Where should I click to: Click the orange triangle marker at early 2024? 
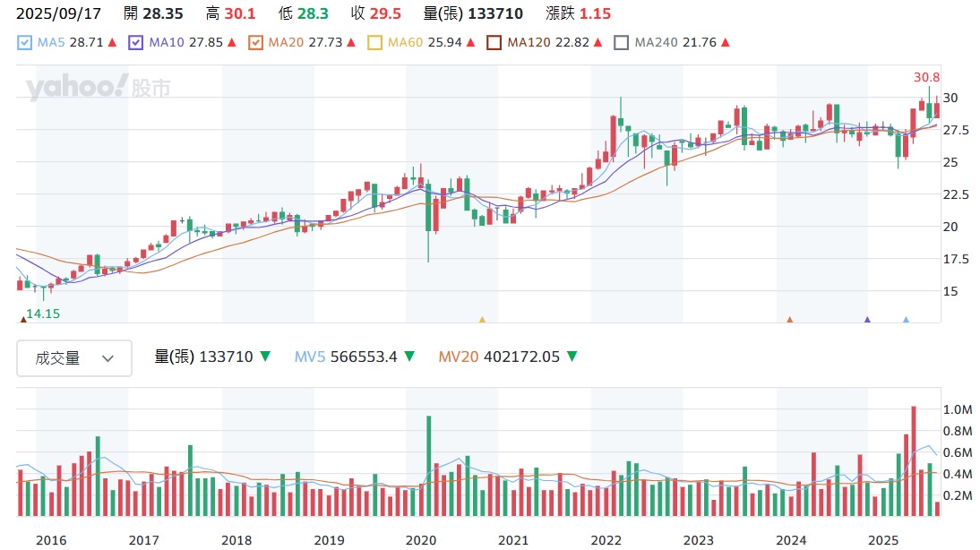point(789,319)
